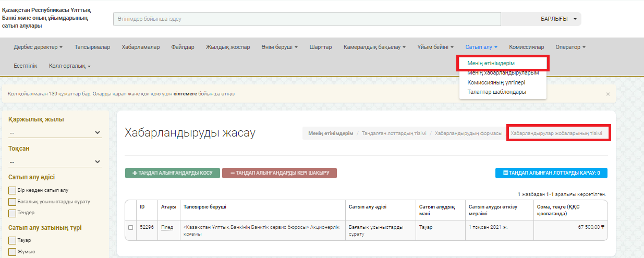
Task: Check the Бағалық ұсыныстарды сұрату option
Action: (13, 202)
